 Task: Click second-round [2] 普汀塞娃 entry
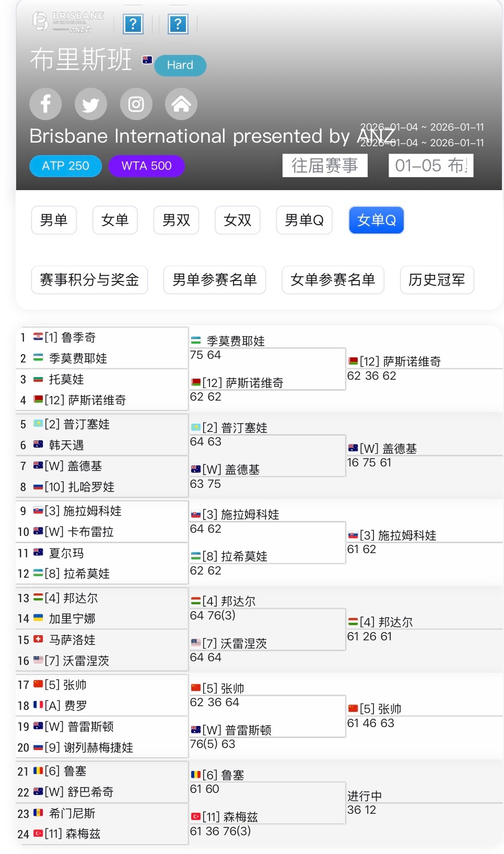(x=235, y=428)
